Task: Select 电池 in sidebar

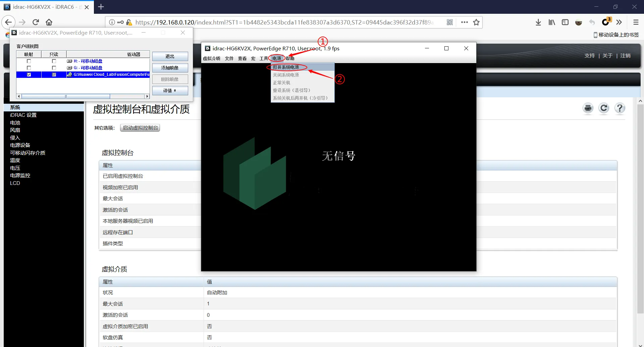Action: 15,123
